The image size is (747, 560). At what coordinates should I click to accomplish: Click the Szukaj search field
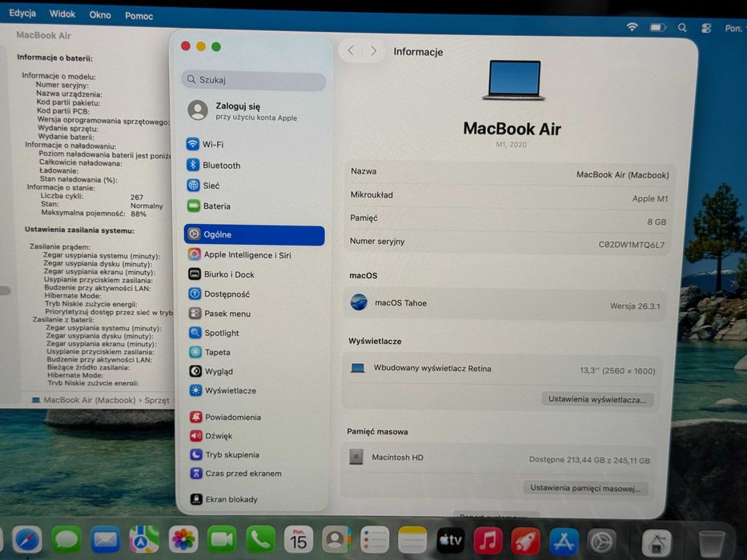coord(254,80)
